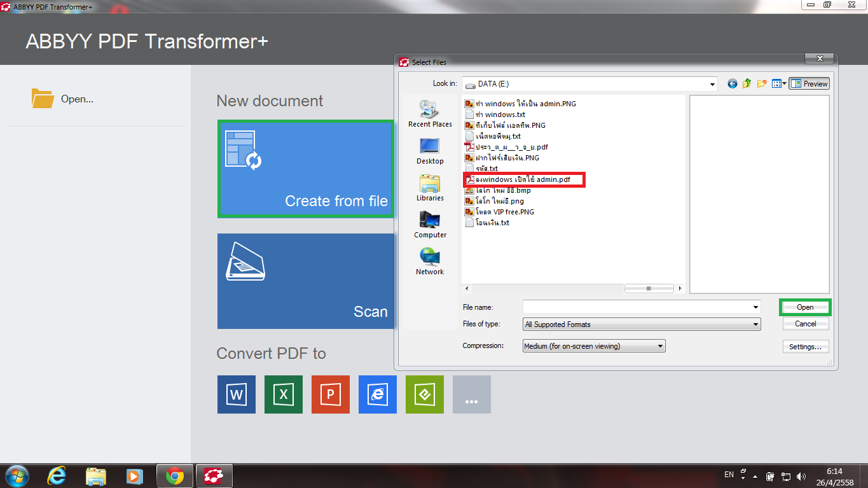Go back to last folder visited
868x488 pixels.
[733, 83]
